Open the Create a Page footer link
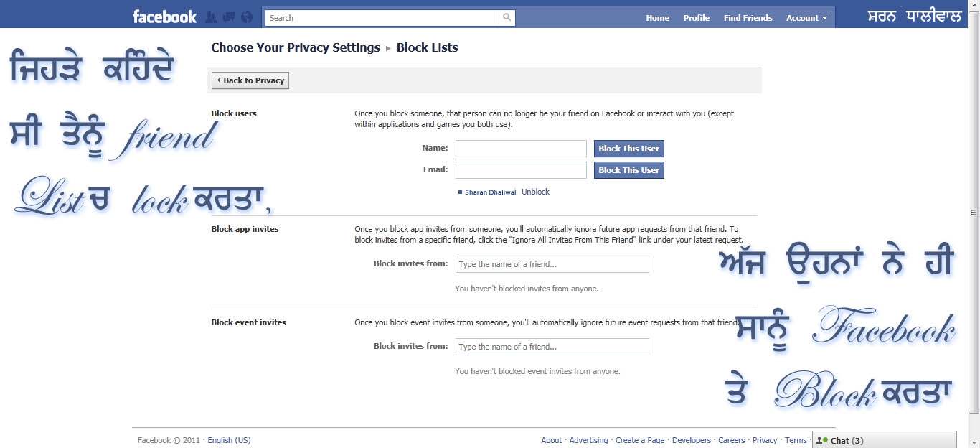 pyautogui.click(x=640, y=440)
